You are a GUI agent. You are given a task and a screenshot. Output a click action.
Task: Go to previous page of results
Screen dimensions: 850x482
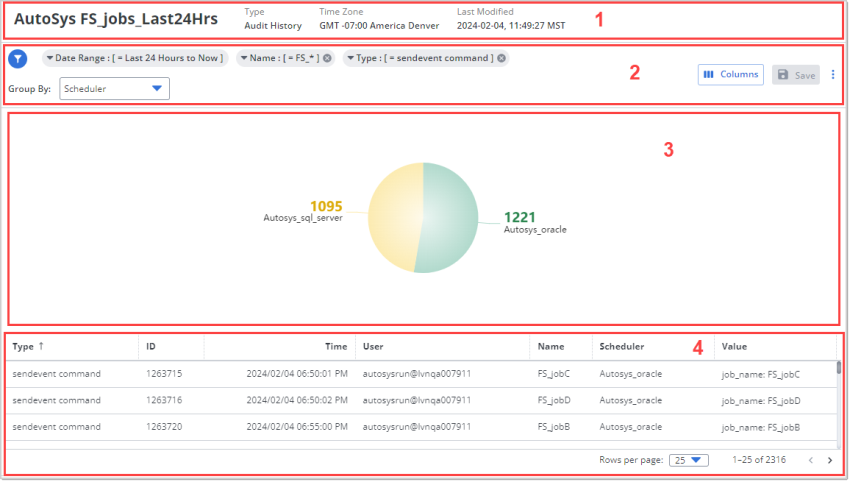[810, 460]
